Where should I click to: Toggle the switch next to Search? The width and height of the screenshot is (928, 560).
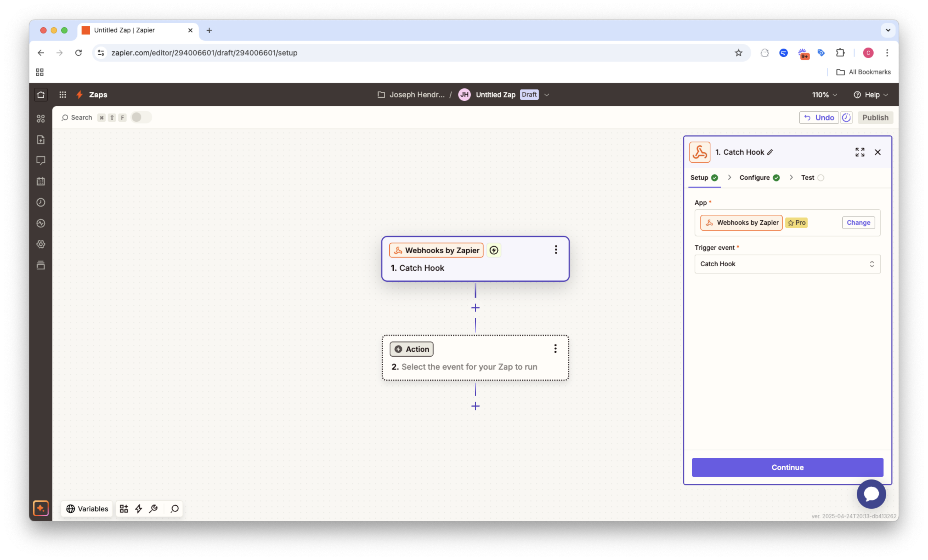coord(141,117)
